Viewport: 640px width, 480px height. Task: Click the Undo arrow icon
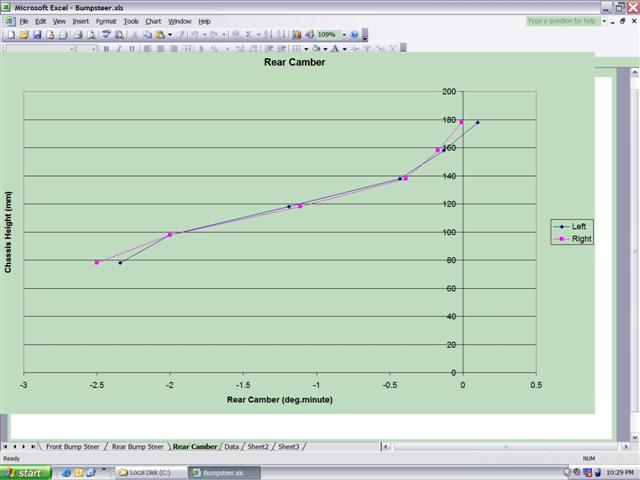coord(195,35)
